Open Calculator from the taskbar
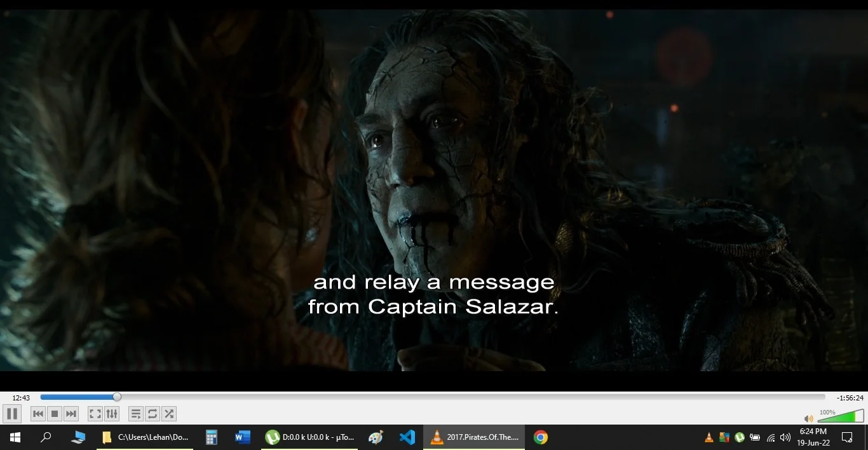 [x=212, y=437]
